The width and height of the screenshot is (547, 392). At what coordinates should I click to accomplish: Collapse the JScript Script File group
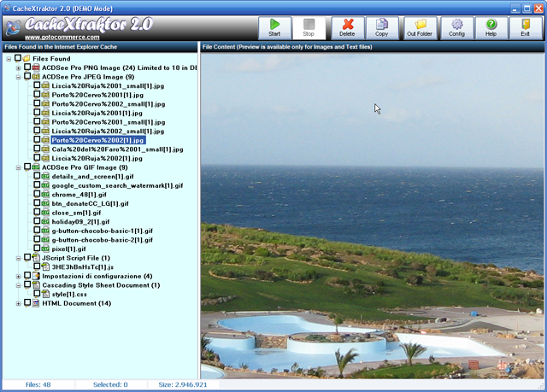18,259
